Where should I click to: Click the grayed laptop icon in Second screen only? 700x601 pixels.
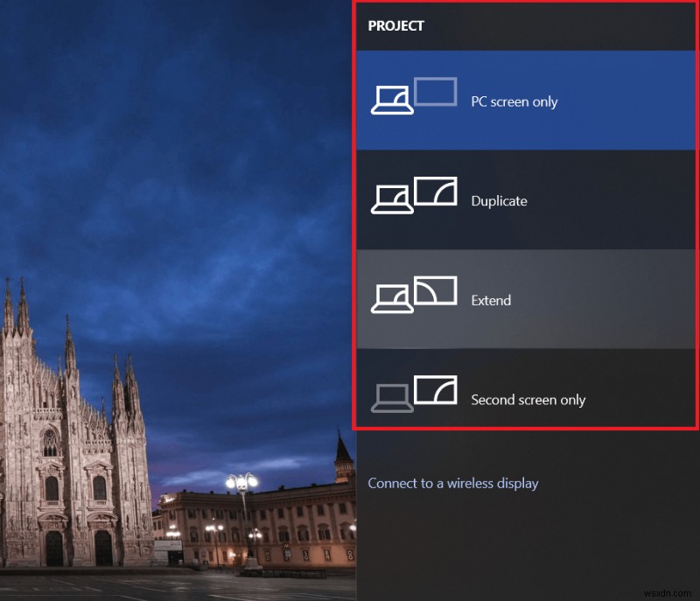[x=394, y=397]
